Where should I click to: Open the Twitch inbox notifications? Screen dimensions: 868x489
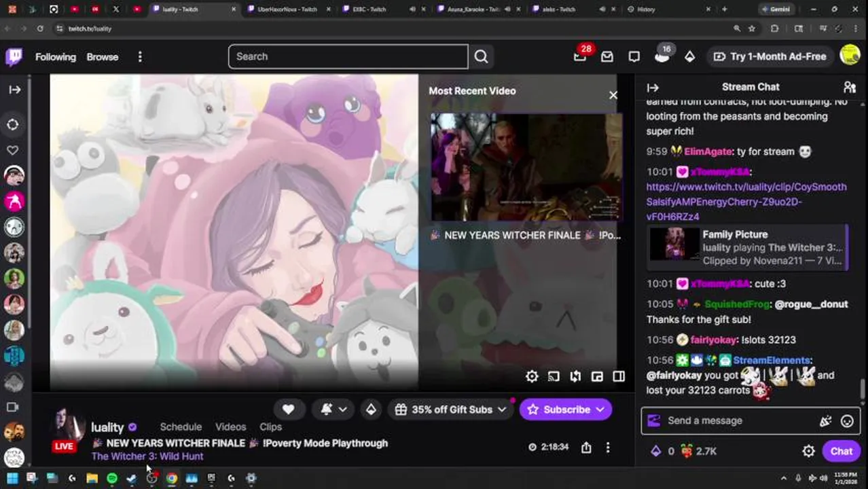click(607, 57)
